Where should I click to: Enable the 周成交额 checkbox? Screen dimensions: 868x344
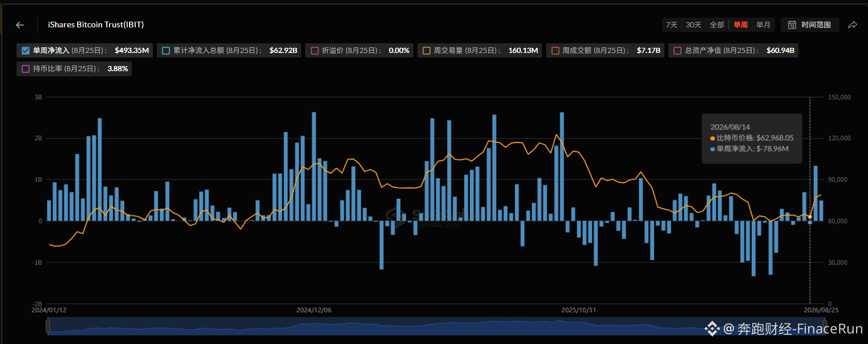(555, 51)
